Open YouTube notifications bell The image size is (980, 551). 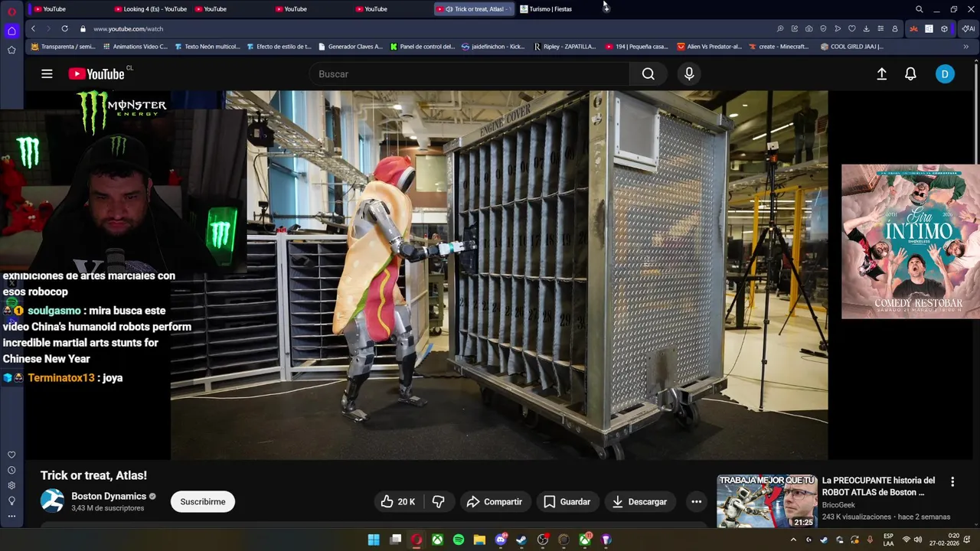[910, 74]
